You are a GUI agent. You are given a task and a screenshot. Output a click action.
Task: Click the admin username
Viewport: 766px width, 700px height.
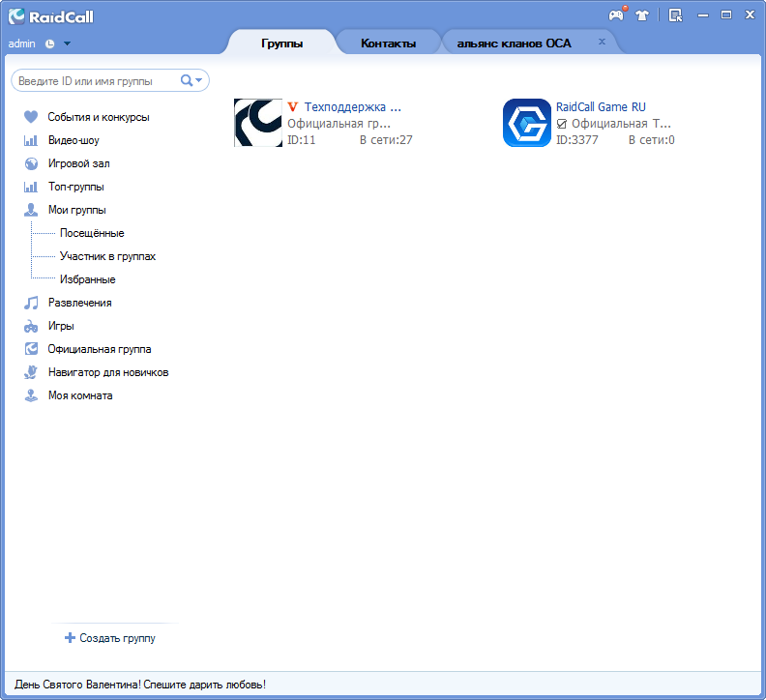click(x=21, y=44)
